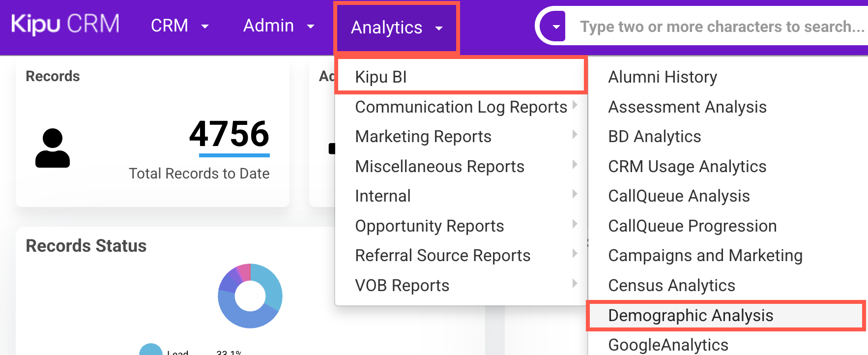868x355 pixels.
Task: Click the Records Status donut chart
Action: 250,296
